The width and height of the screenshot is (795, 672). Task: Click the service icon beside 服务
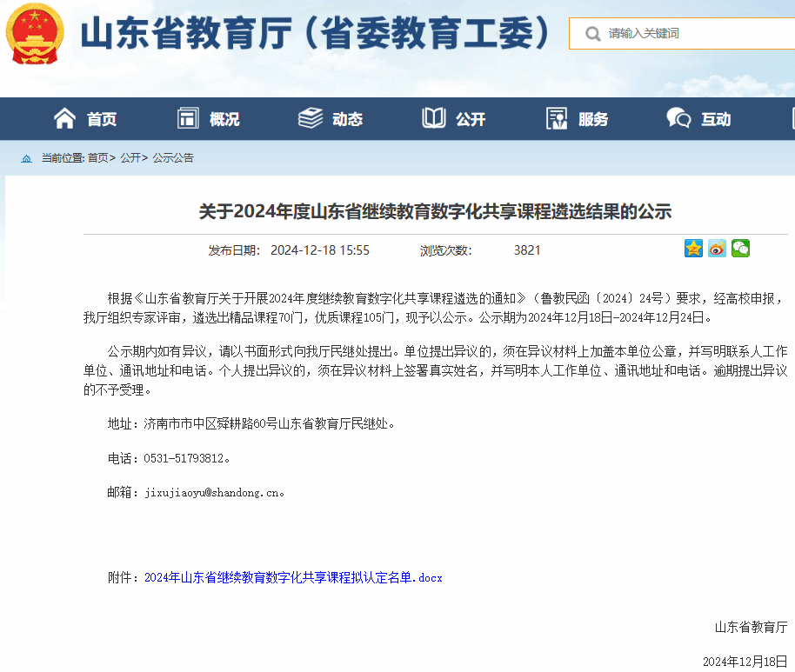[557, 118]
